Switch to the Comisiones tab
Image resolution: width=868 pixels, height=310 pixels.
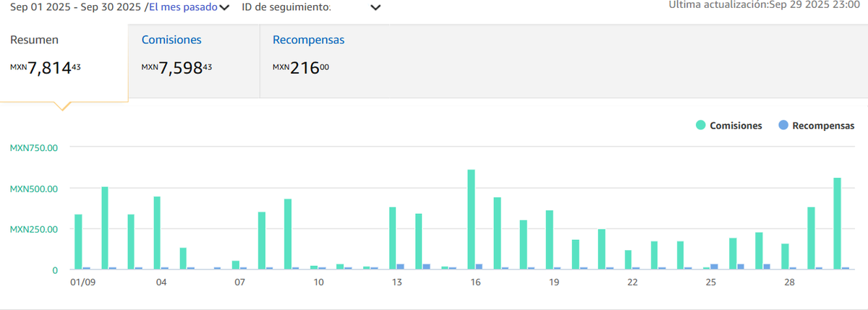(194, 61)
